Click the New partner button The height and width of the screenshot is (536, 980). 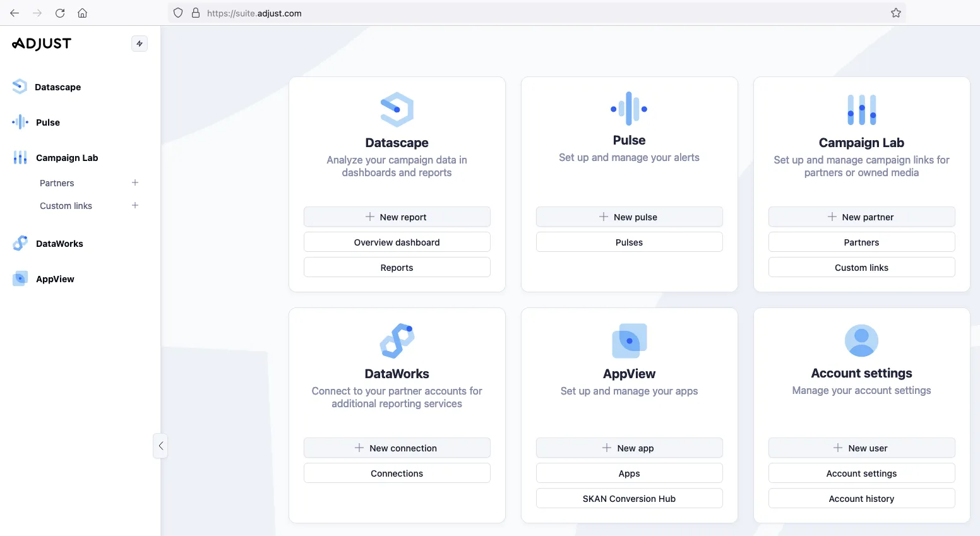(x=861, y=217)
